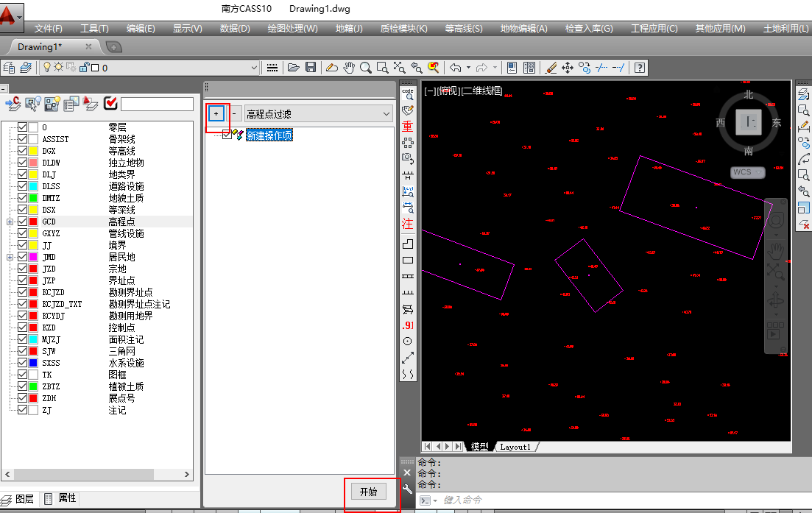Screen dimensions: 812x513
Task: Expand the GCD layer tree node
Action: point(10,222)
